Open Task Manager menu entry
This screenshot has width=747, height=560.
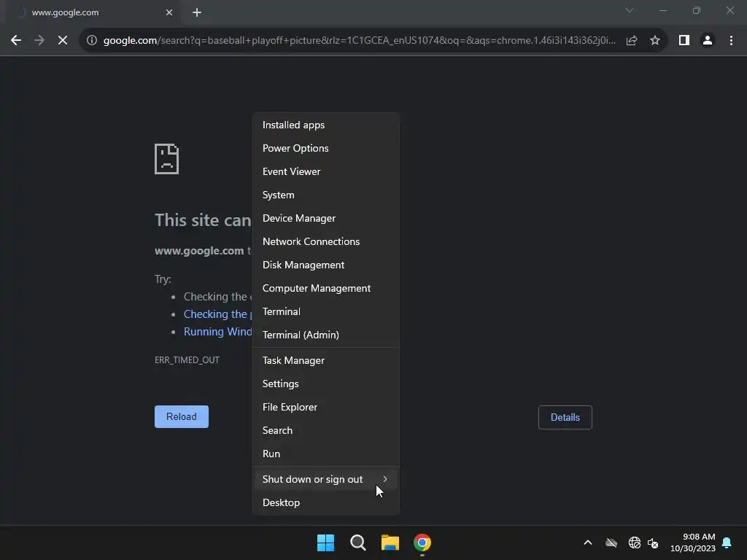click(326, 360)
